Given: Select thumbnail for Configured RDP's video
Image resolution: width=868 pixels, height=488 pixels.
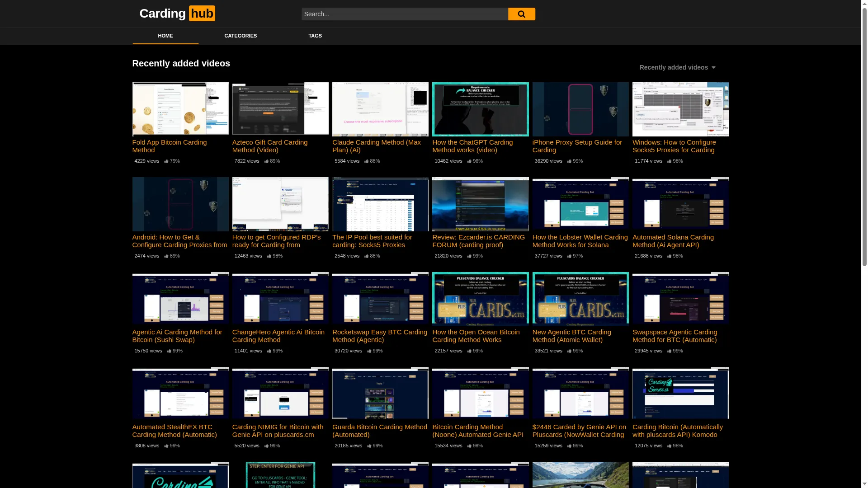Looking at the screenshot, I should tap(280, 204).
